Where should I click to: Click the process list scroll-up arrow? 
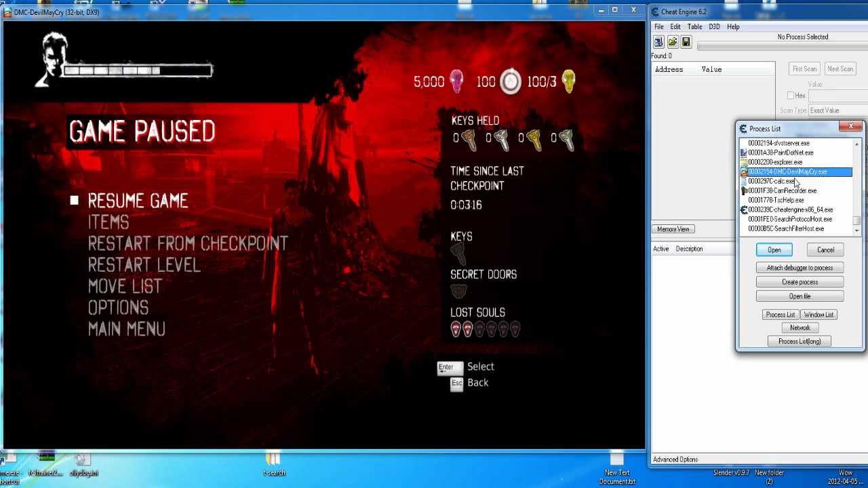[x=857, y=144]
